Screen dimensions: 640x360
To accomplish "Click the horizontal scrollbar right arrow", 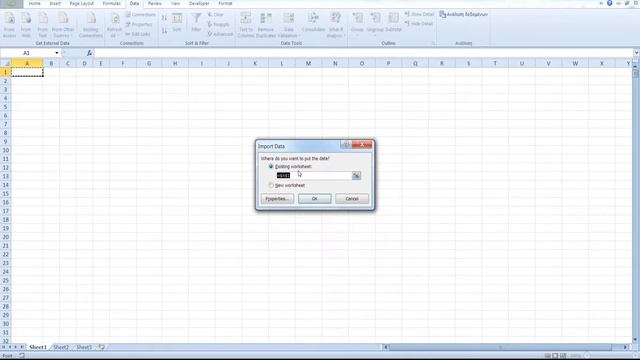I will [x=625, y=347].
